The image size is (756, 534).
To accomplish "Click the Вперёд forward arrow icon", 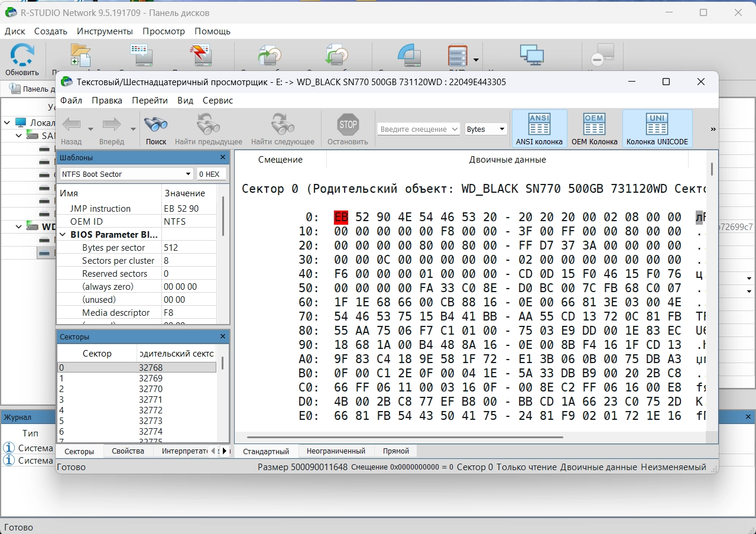I will tap(111, 124).
